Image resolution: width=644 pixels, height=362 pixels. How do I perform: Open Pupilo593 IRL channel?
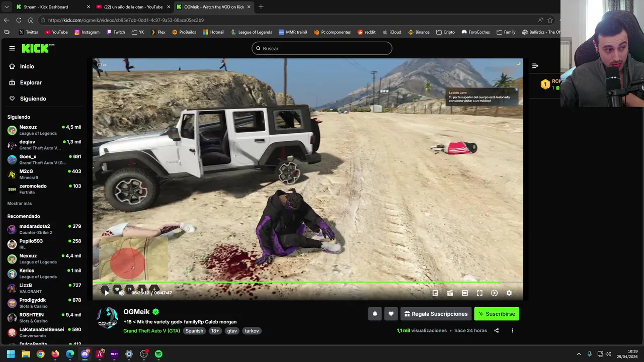[44, 244]
